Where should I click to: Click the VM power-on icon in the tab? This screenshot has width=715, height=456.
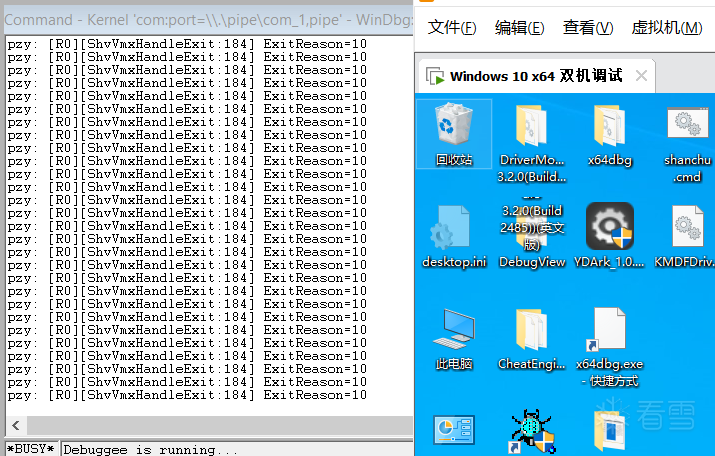435,76
